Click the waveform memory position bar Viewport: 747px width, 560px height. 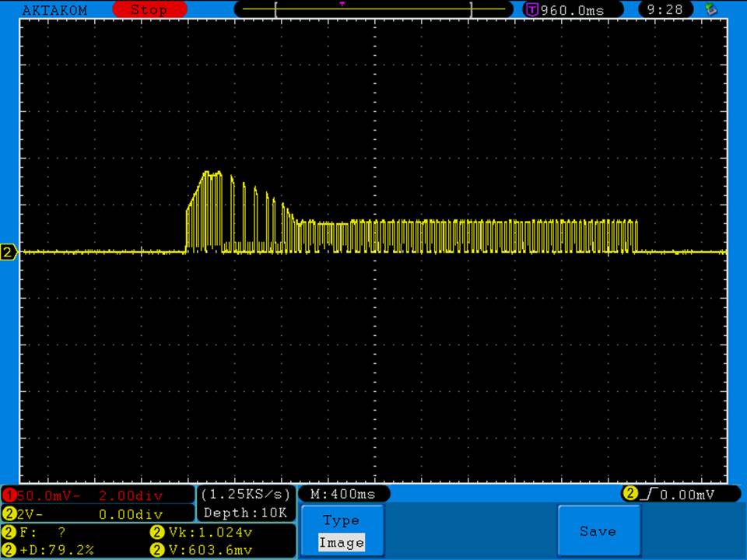[x=373, y=9]
